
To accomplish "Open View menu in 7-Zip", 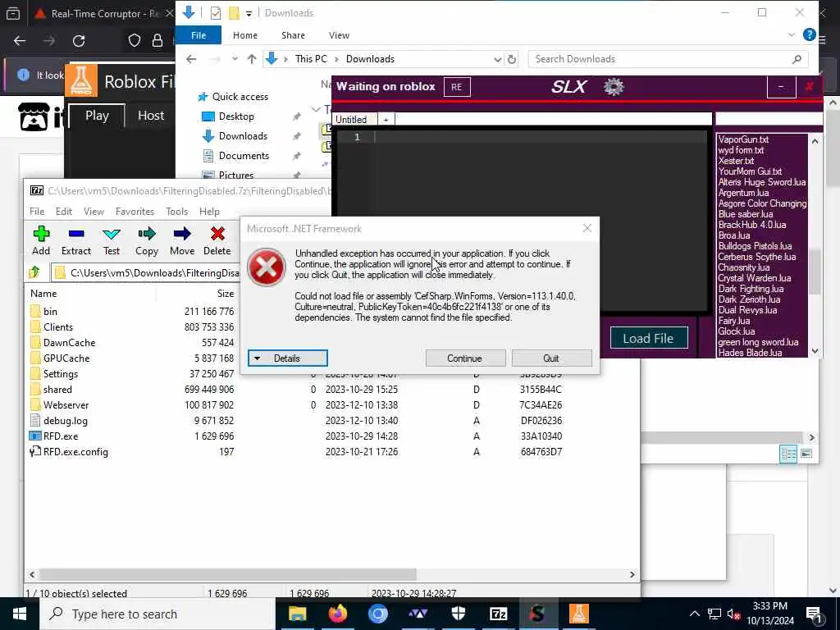I will [x=94, y=212].
